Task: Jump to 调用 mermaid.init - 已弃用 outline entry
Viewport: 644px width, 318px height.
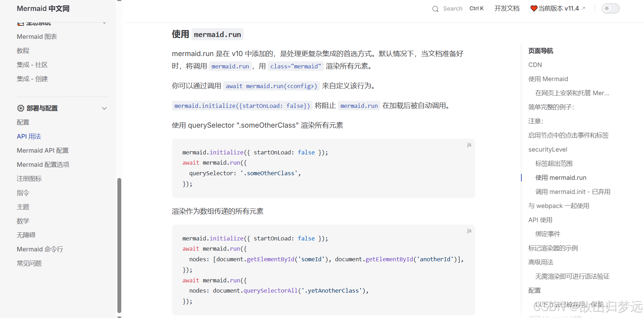Action: click(573, 192)
